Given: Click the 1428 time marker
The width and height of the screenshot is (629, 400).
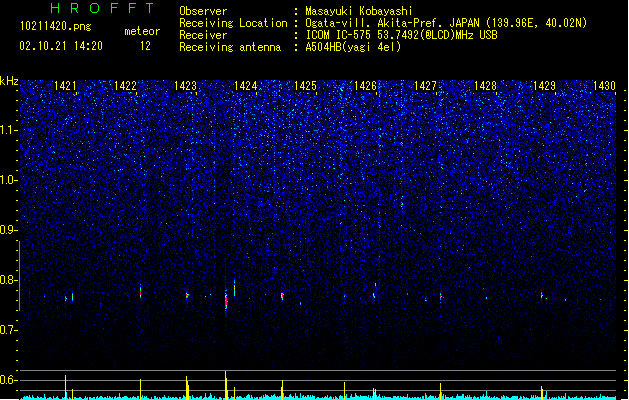Looking at the screenshot, I should [485, 86].
